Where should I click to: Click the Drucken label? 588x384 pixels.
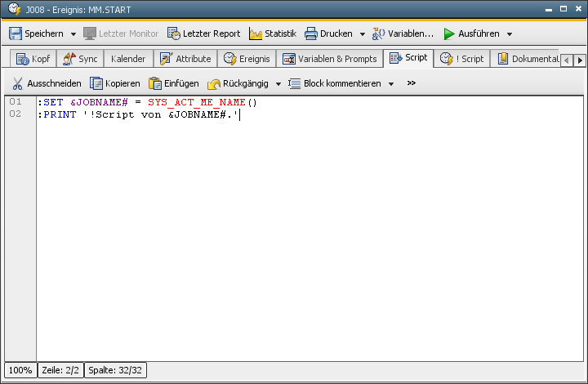(x=336, y=33)
